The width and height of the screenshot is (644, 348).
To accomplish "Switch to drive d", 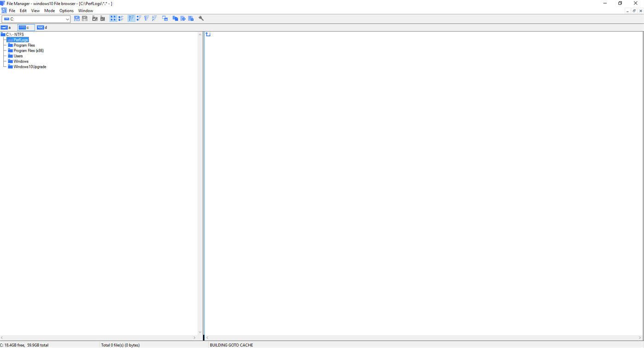I will (x=42, y=28).
